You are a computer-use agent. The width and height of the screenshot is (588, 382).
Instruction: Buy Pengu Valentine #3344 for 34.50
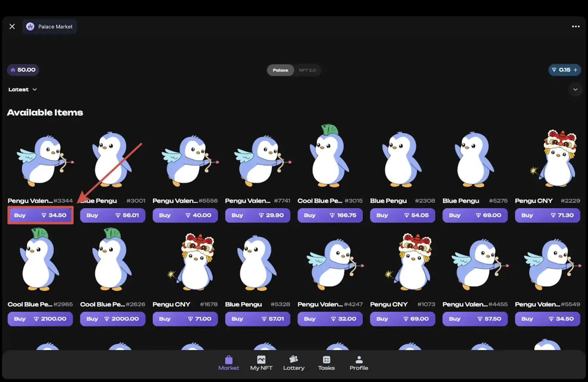point(40,215)
